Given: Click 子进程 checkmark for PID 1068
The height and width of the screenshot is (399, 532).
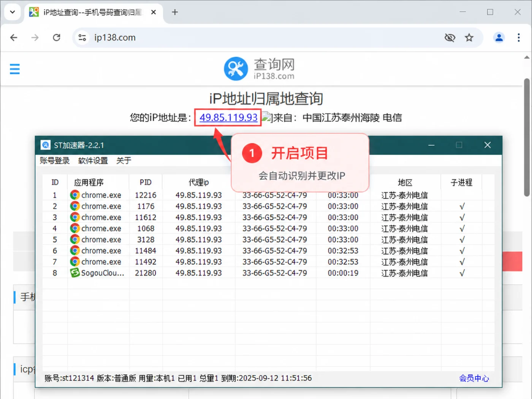Looking at the screenshot, I should coord(462,229).
